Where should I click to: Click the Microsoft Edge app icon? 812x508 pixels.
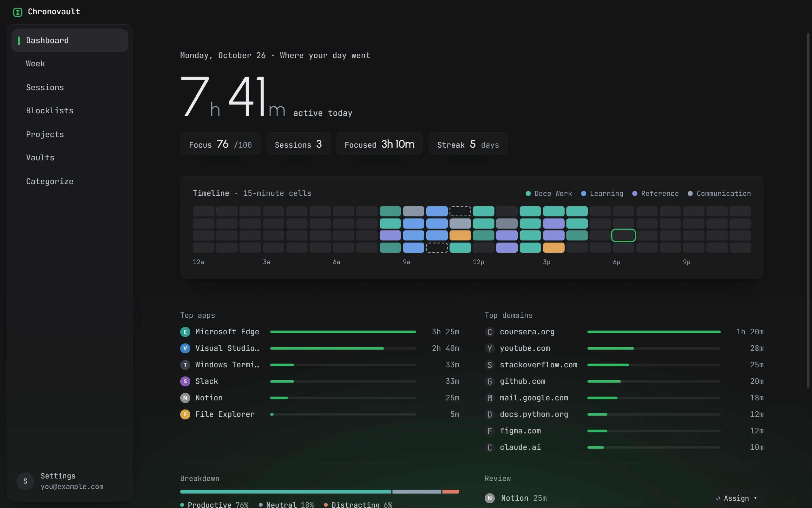(x=185, y=332)
